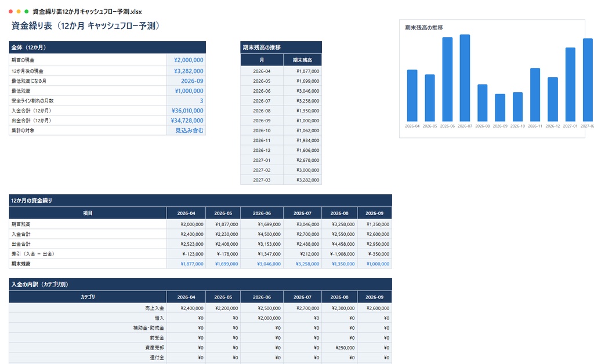The height and width of the screenshot is (364, 594).
Task: Select the 借入 cell for 2026-06, ¥2,000,000
Action: point(262,318)
